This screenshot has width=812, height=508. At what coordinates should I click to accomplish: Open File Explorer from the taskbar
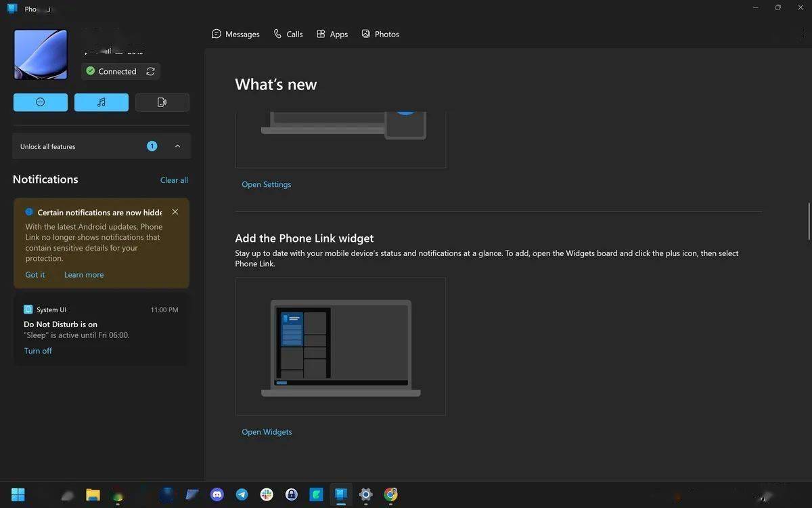click(93, 494)
